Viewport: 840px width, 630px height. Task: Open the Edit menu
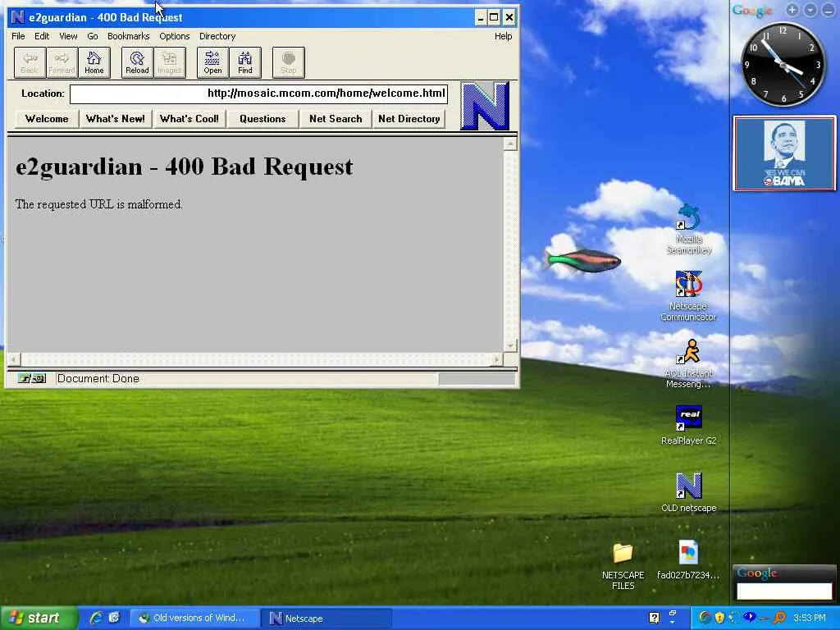pos(42,36)
